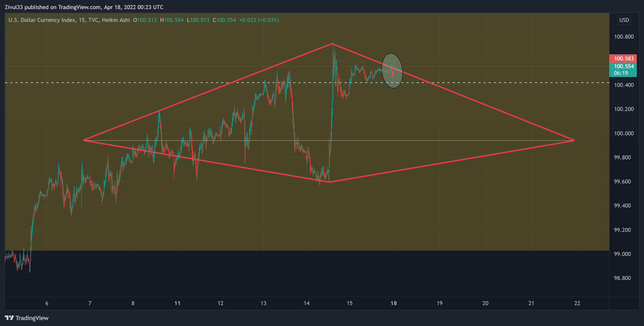Click date 15 on the time axis
Screen dimensions: 644x326
pyautogui.click(x=350, y=303)
